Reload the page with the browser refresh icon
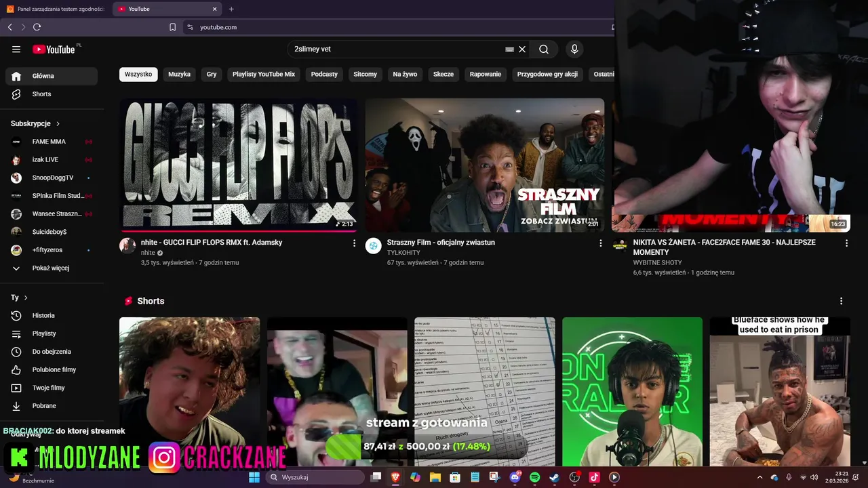Screen dimensions: 868x488 click(37, 27)
